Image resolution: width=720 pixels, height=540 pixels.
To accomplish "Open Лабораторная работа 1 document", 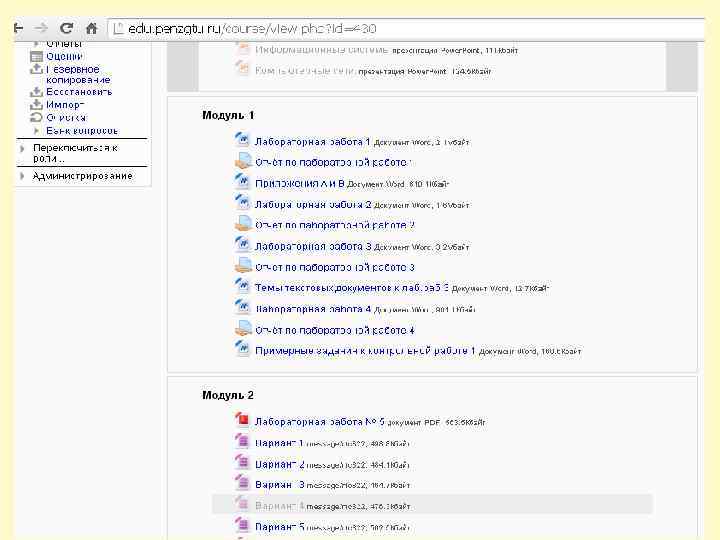I will [x=312, y=142].
